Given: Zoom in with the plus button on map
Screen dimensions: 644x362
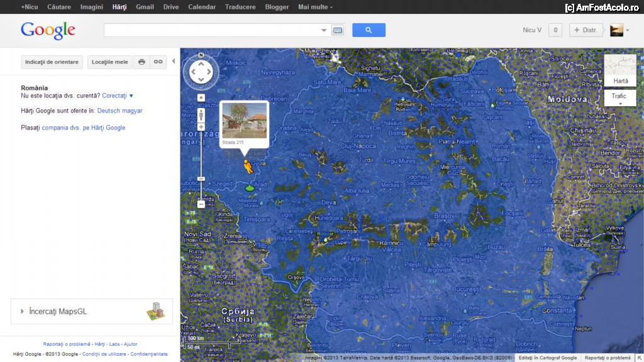Looking at the screenshot, I should point(201,127).
